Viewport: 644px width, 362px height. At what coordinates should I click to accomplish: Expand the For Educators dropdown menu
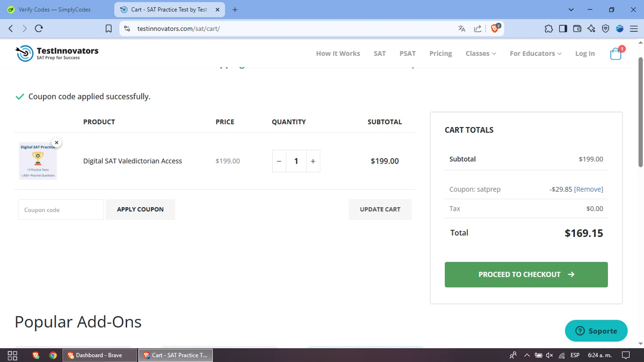pos(536,54)
